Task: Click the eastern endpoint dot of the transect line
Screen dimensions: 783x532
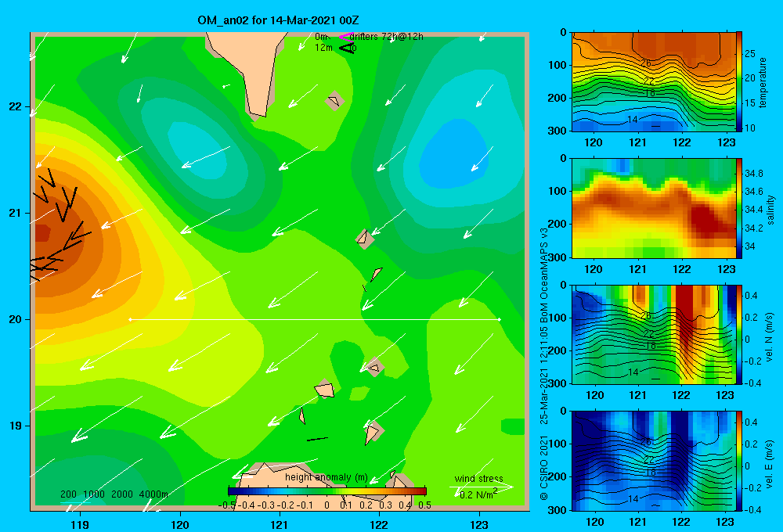Action: click(x=500, y=319)
